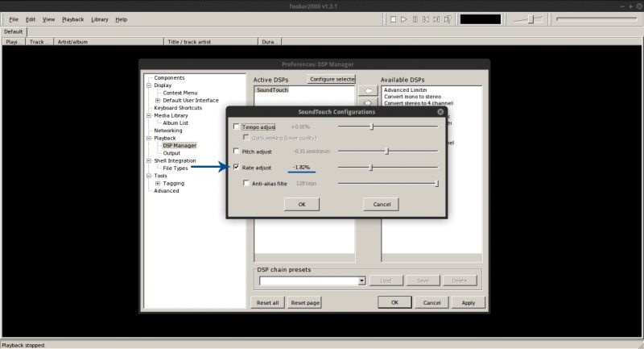Click OK in Preferences dialog
Screen dimensions: 644x349
[x=394, y=302]
